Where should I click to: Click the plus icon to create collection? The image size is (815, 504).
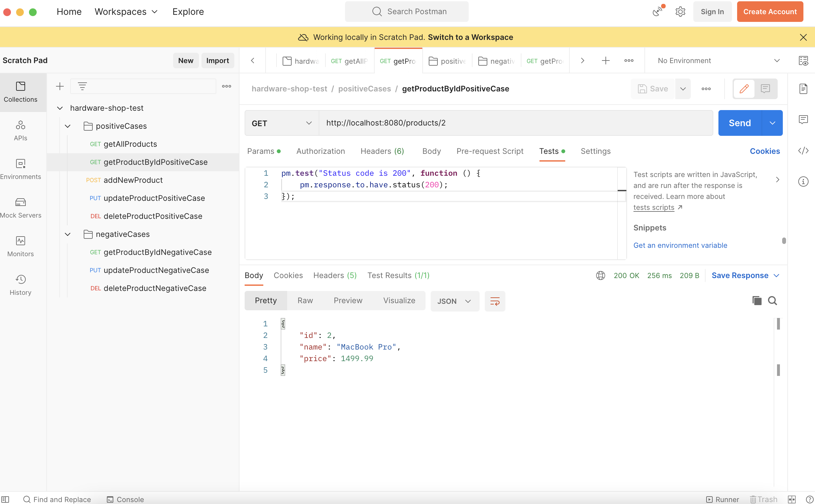click(x=60, y=86)
